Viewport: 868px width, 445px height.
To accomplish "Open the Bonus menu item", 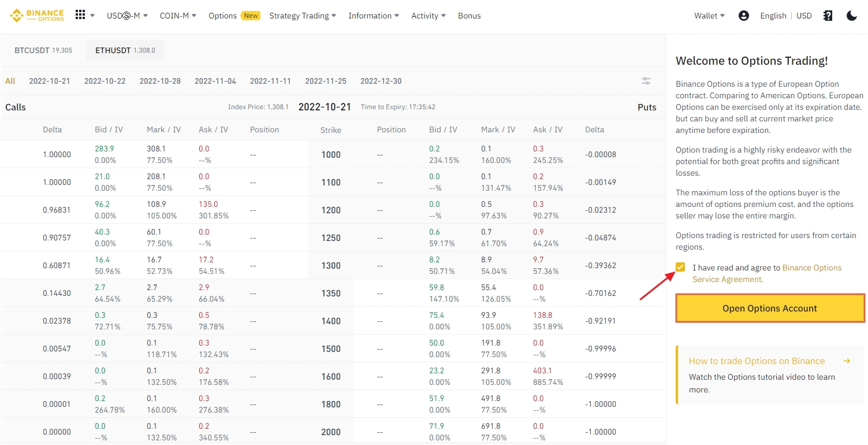I will [x=470, y=16].
